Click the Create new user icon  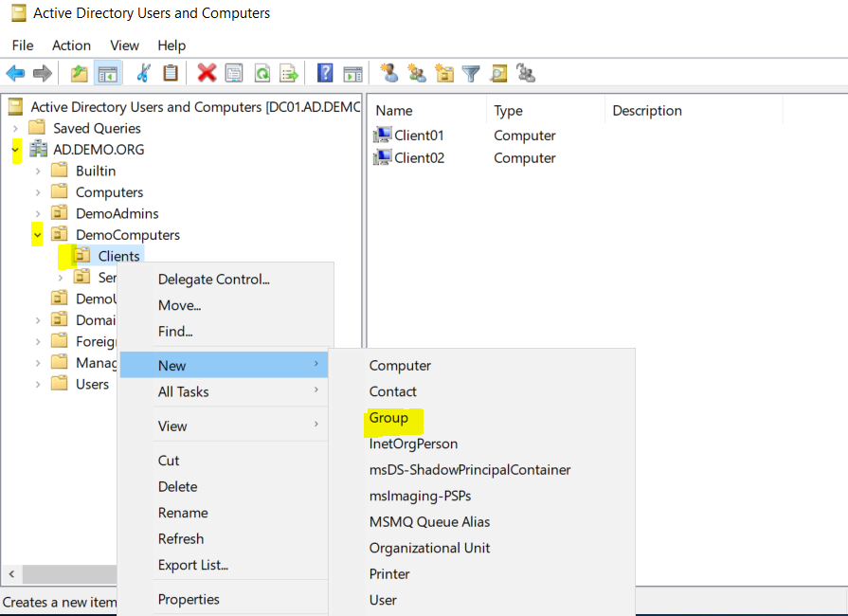point(389,73)
